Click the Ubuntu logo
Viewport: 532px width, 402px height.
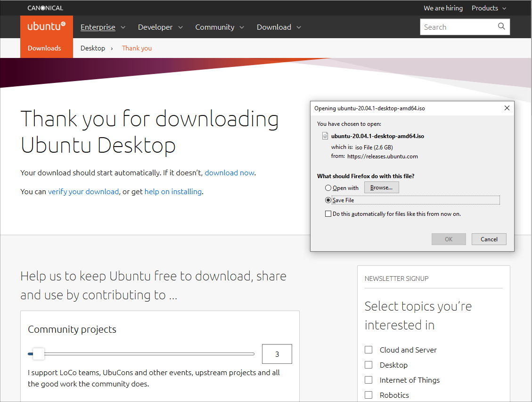47,26
